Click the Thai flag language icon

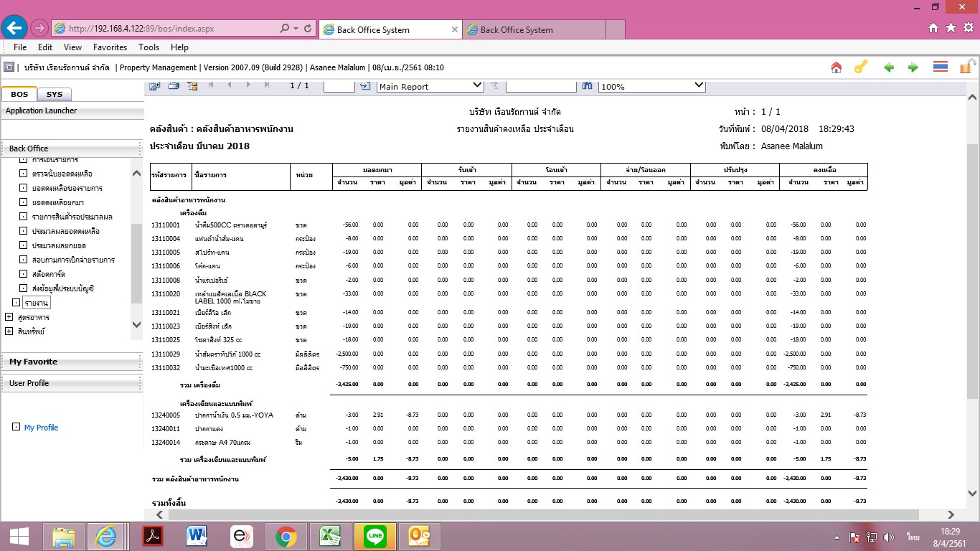[941, 67]
